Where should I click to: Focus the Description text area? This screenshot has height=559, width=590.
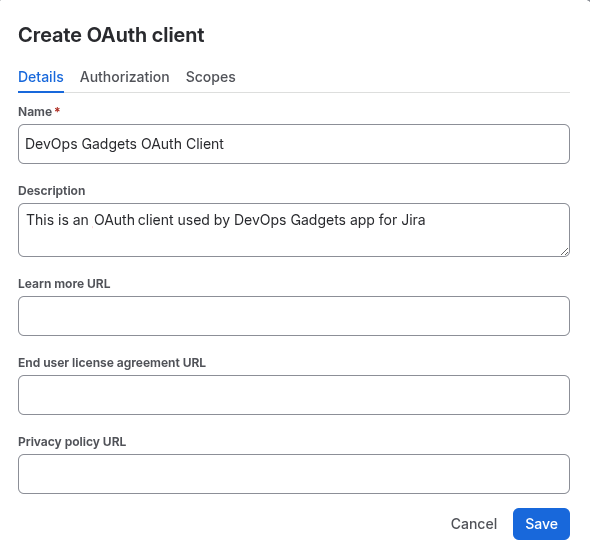(x=294, y=230)
